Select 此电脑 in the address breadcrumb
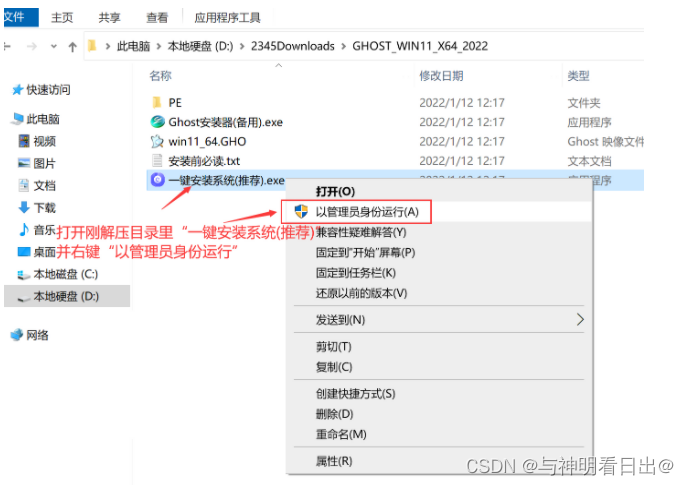 coord(133,46)
